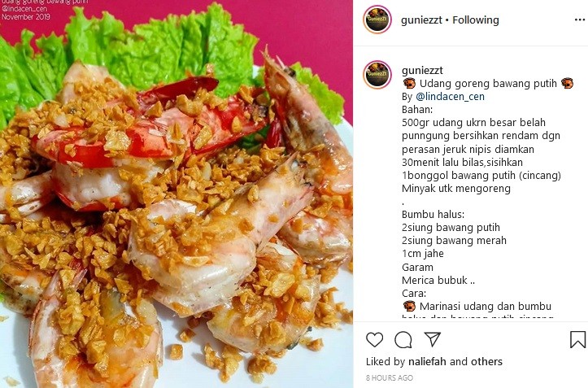The image size is (588, 388).
Task: Click the shrimp emoji before recipe title
Action: pyautogui.click(x=409, y=83)
